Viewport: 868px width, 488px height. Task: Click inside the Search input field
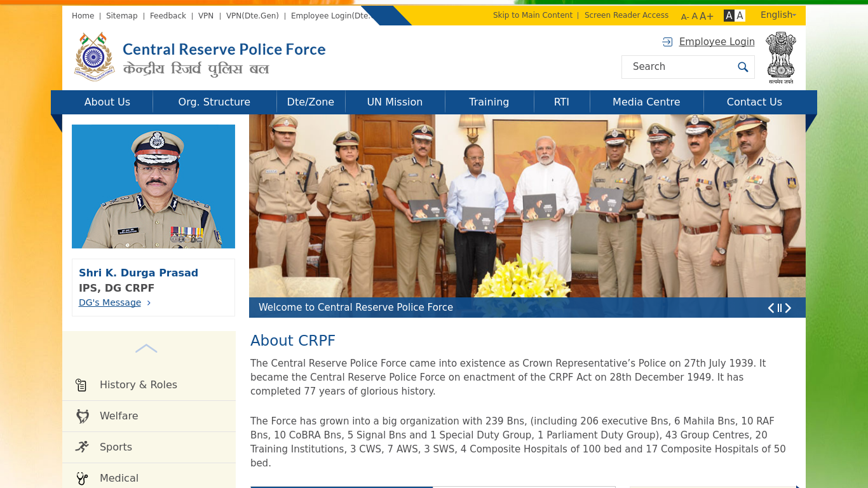674,67
